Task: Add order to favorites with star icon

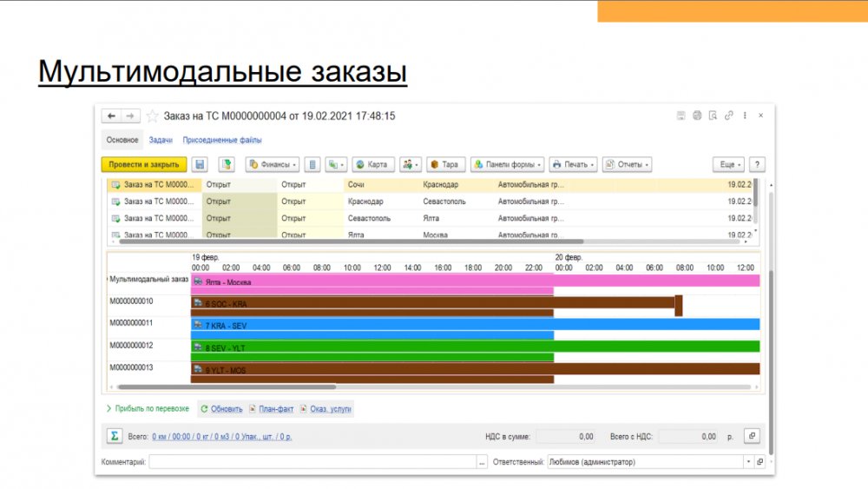Action: pyautogui.click(x=153, y=116)
